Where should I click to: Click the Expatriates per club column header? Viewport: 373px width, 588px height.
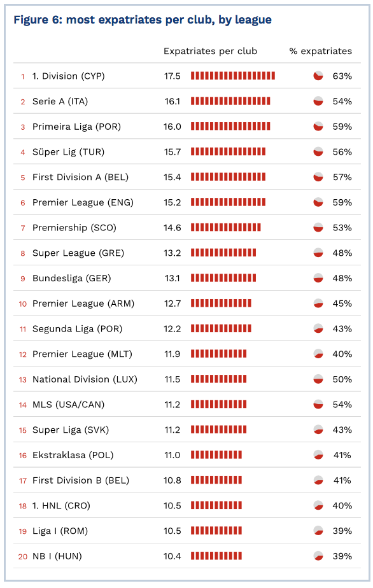click(210, 51)
